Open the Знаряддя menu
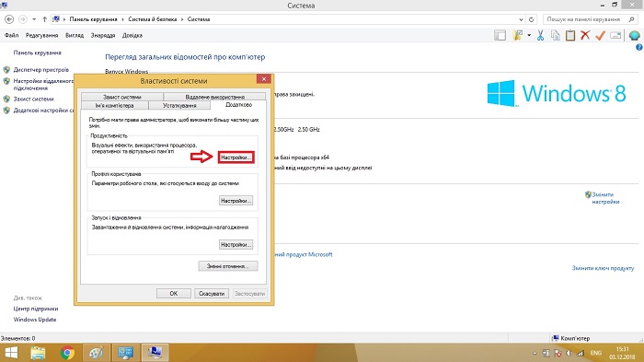 click(103, 35)
